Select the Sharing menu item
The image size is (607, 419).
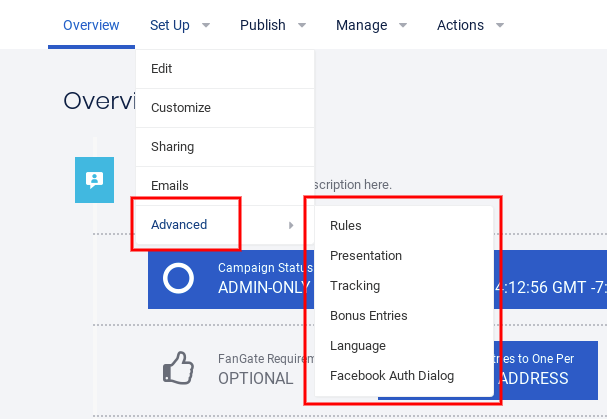172,147
